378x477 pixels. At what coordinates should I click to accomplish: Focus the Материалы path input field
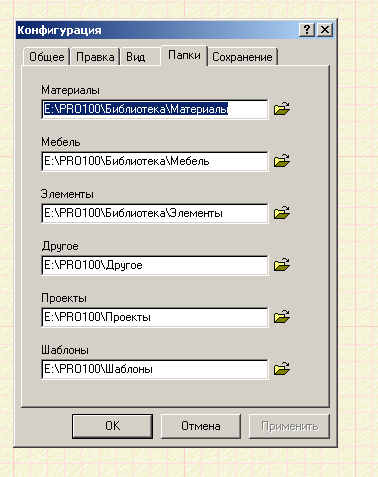155,109
